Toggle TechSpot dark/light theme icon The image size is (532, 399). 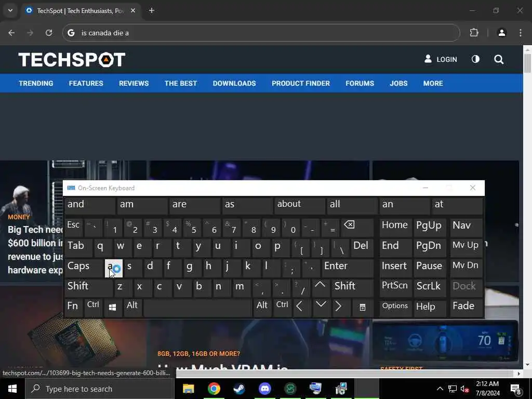point(476,59)
